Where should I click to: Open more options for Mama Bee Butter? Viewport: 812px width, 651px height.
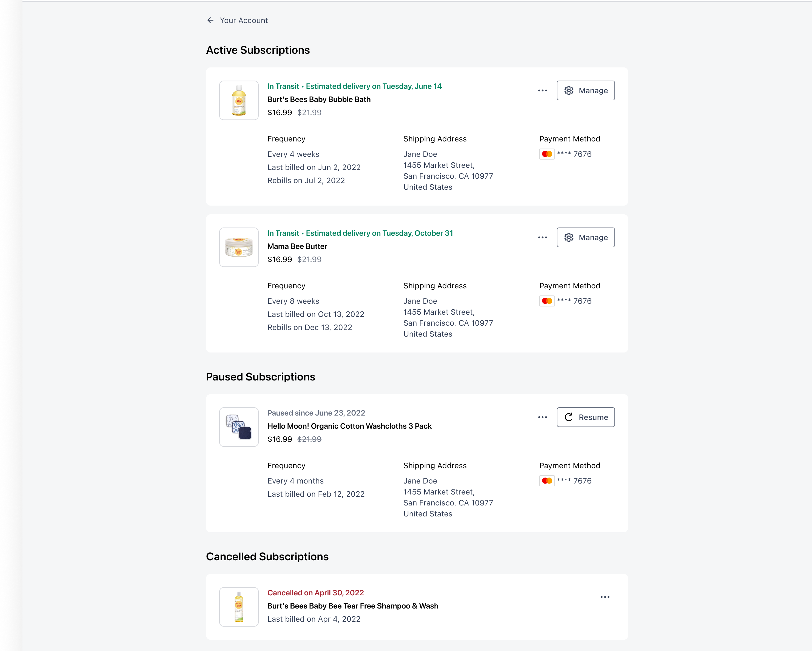[x=542, y=237]
